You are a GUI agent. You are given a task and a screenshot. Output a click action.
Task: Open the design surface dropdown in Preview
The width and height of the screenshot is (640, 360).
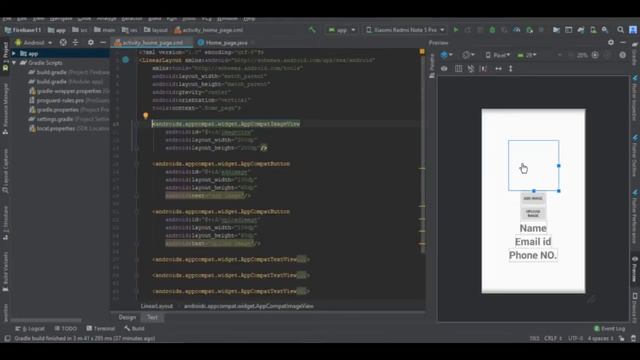(447, 55)
